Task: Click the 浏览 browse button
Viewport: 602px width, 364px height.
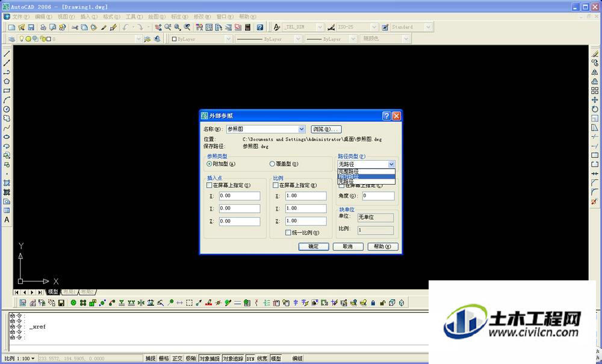Action: point(326,129)
